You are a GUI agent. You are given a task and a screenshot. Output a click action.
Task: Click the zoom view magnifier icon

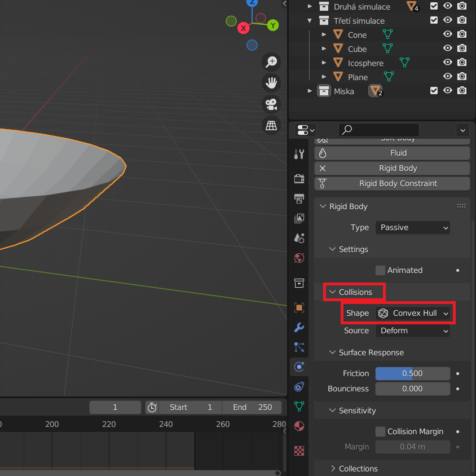point(272,62)
